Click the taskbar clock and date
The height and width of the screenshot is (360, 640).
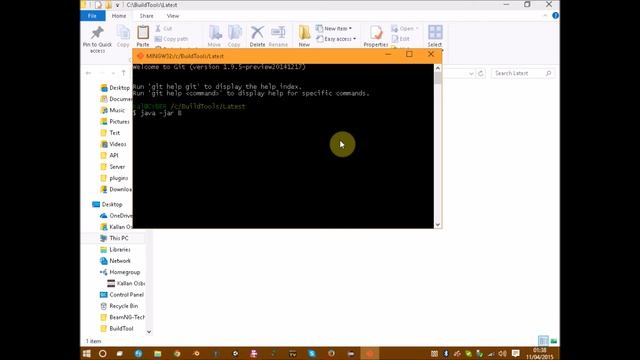tap(540, 353)
